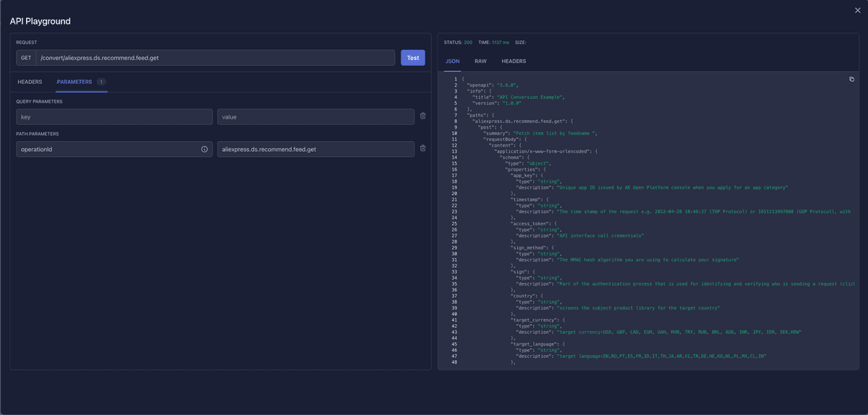Close the API Playground dialog
This screenshot has height=415, width=868.
coord(858,10)
